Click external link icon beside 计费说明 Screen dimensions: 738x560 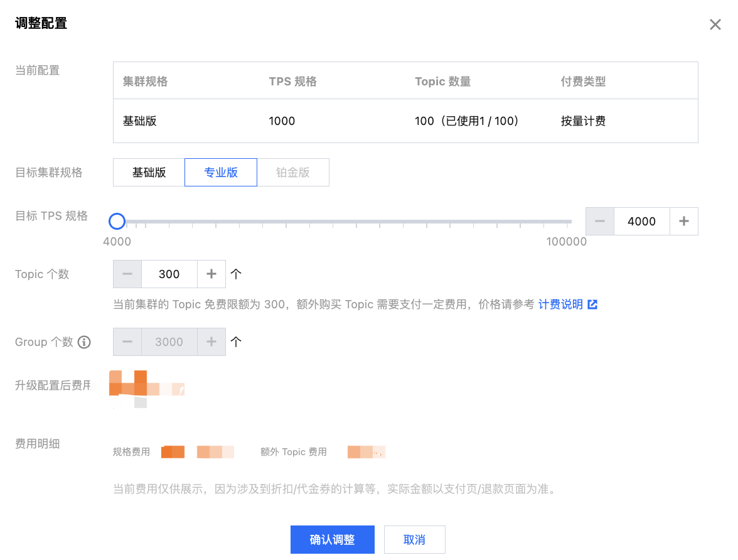[592, 304]
